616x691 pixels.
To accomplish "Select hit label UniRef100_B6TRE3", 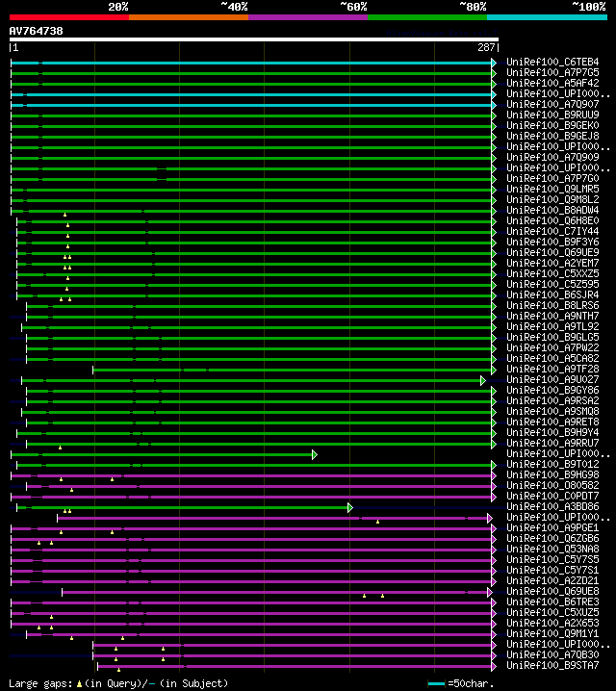I will click(x=552, y=601).
